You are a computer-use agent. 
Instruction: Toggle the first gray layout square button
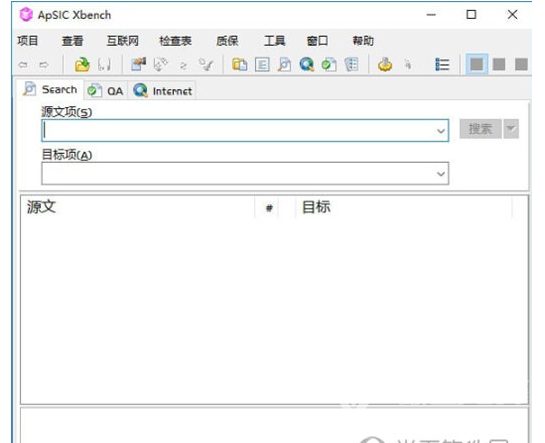click(x=477, y=64)
